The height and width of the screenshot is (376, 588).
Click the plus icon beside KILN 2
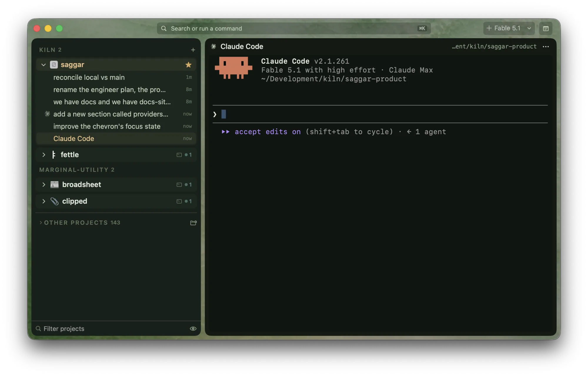[193, 50]
